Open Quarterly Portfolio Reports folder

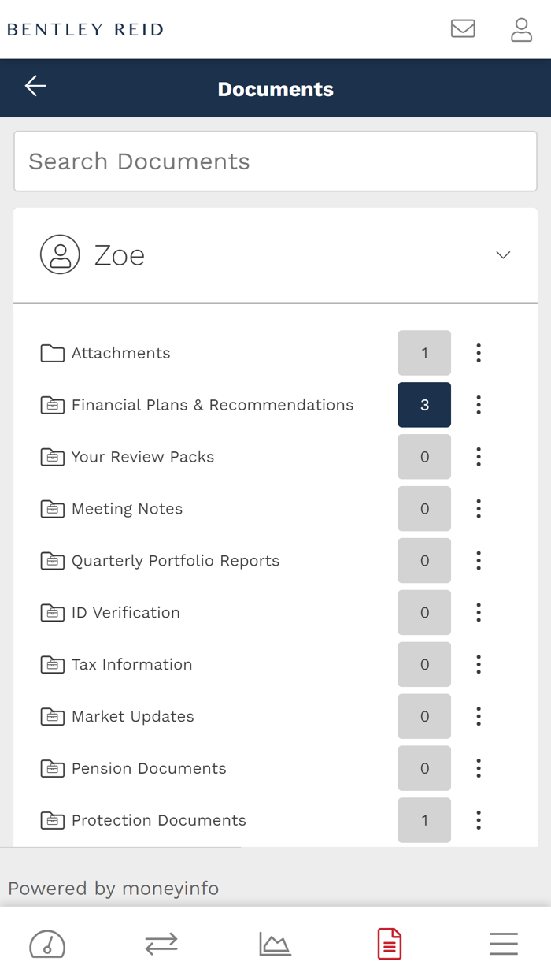point(175,561)
